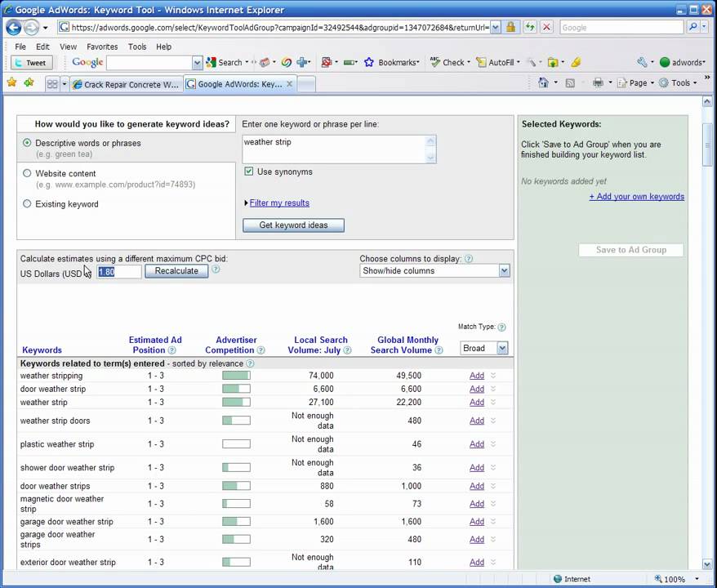Screen dimensions: 717x588
Task: Click Get keyword ideas button
Action: (x=293, y=225)
